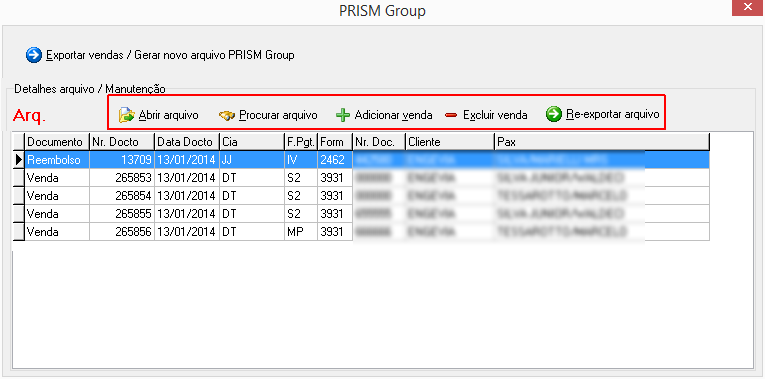Select document number 265853 cell

[x=122, y=178]
